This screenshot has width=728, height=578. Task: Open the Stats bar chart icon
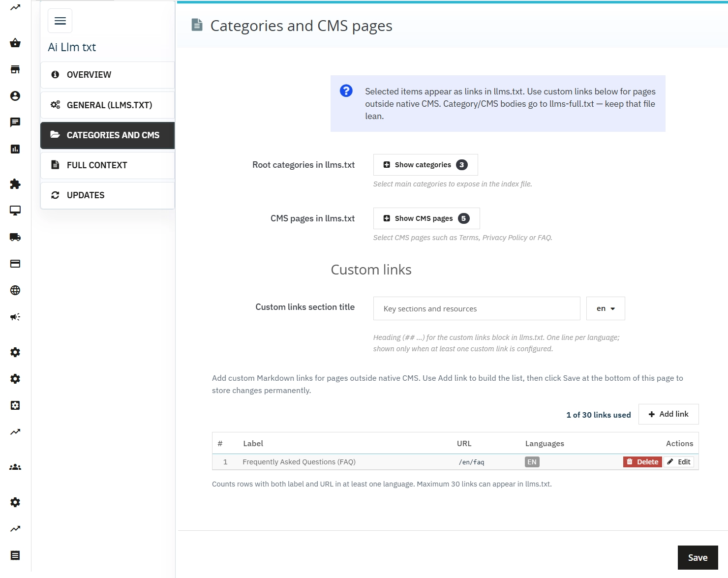15,149
